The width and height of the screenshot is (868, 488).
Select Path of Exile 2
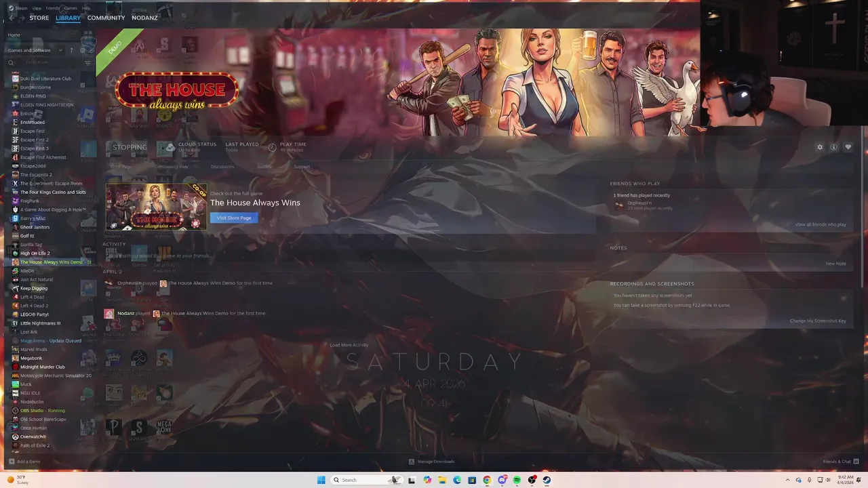[35, 445]
